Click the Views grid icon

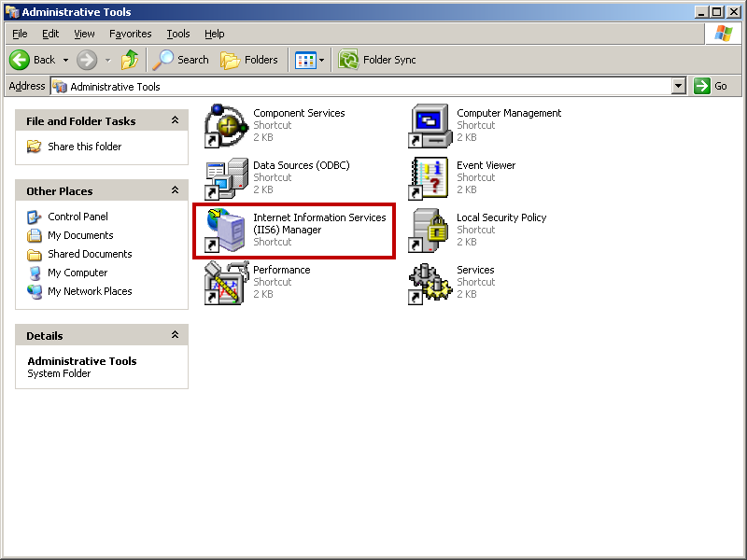point(305,61)
